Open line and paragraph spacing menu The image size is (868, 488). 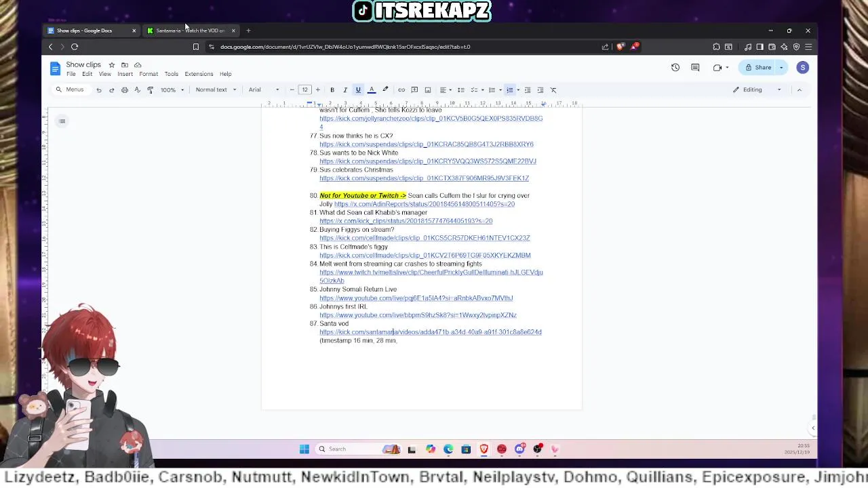(460, 90)
